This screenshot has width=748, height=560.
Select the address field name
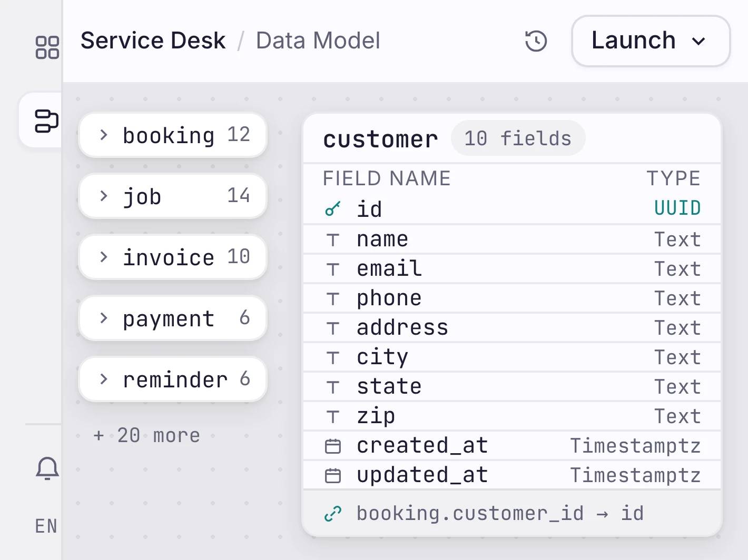point(402,328)
